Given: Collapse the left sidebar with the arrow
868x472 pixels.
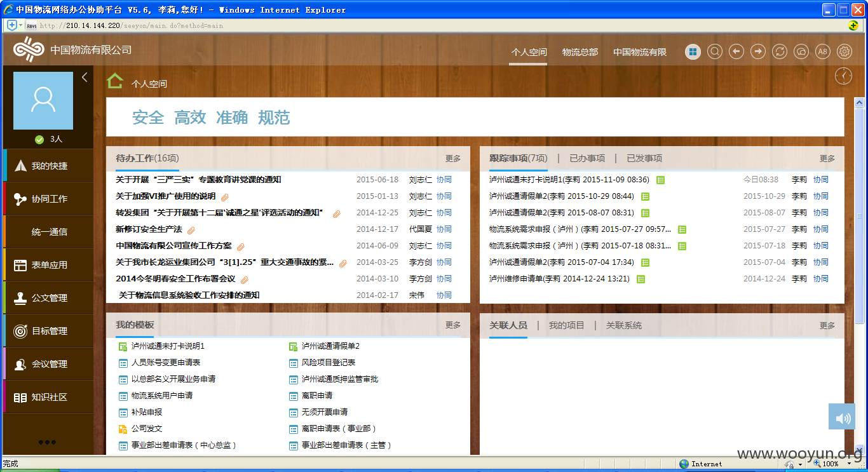Looking at the screenshot, I should coord(85,77).
